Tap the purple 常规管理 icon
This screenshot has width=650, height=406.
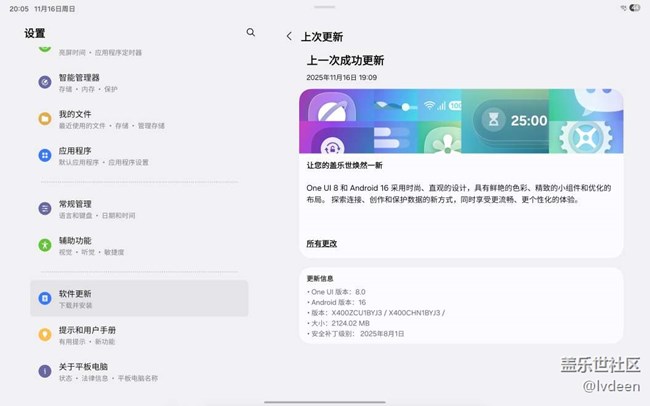(45, 208)
